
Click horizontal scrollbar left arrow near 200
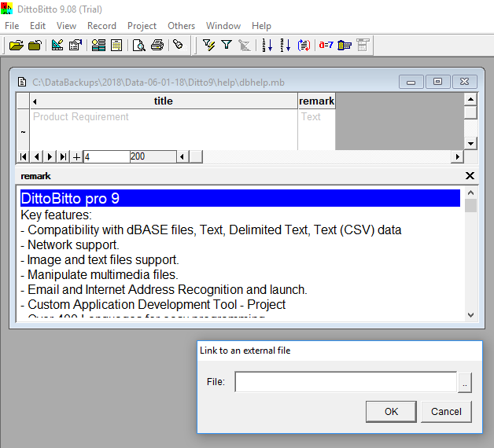(182, 156)
